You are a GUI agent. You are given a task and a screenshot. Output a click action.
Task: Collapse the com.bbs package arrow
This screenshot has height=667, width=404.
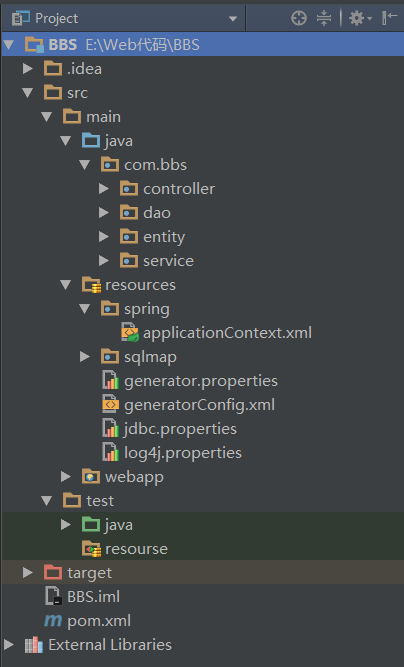click(x=85, y=165)
